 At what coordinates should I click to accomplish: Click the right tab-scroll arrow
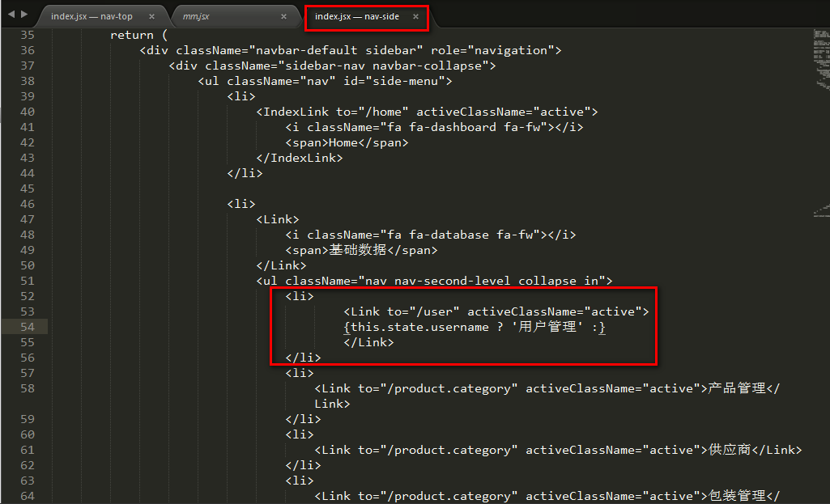(x=23, y=15)
